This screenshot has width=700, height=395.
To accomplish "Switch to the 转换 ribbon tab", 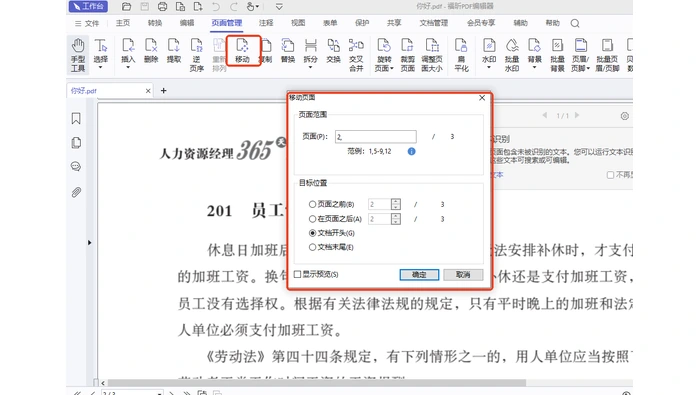I will tap(155, 23).
